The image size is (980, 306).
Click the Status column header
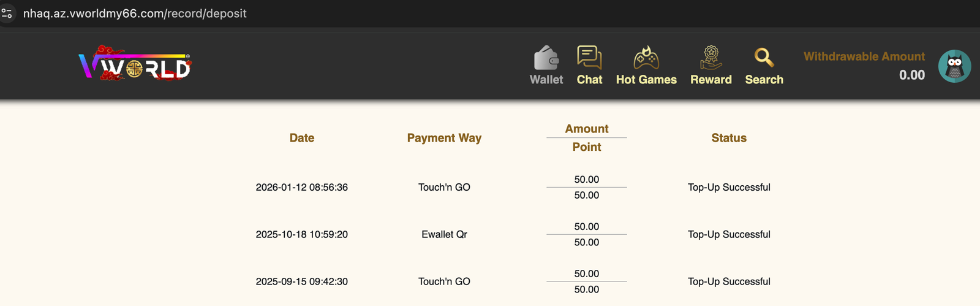tap(729, 138)
